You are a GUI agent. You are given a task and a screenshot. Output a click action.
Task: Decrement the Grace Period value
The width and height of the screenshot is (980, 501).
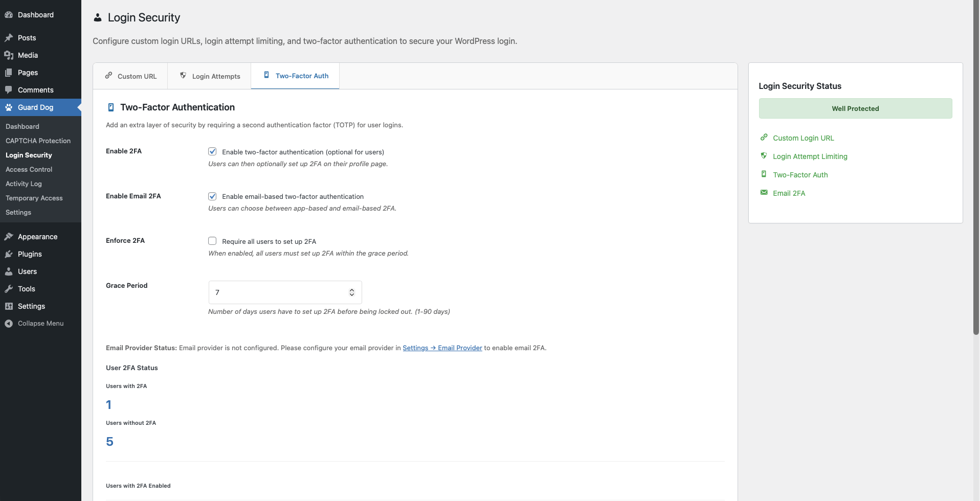click(x=351, y=295)
